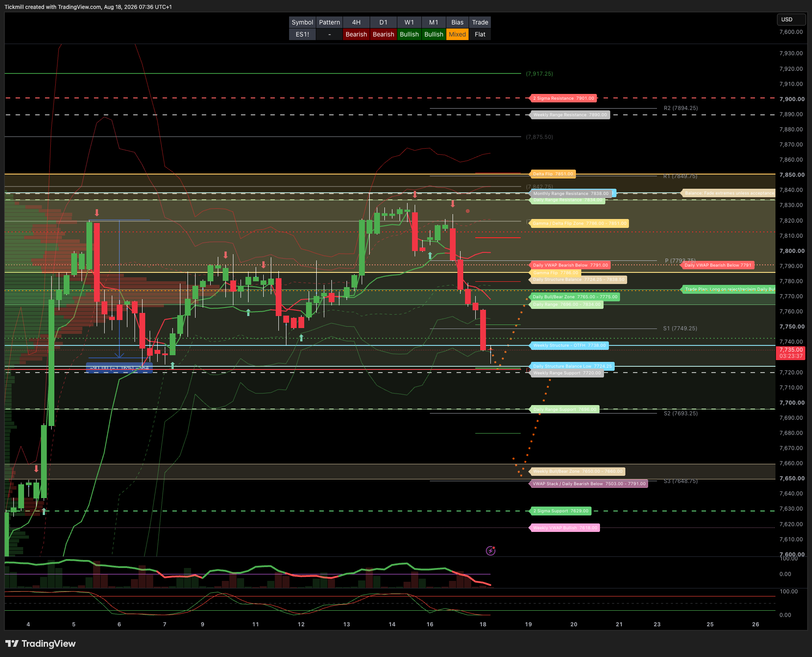The image size is (812, 657).
Task: Select the VWAP Stack / Daily Bearish Below label
Action: [x=589, y=484]
